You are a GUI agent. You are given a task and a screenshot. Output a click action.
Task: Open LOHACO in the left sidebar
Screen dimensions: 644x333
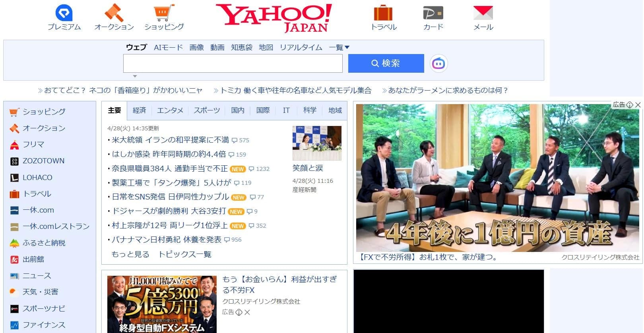click(37, 178)
